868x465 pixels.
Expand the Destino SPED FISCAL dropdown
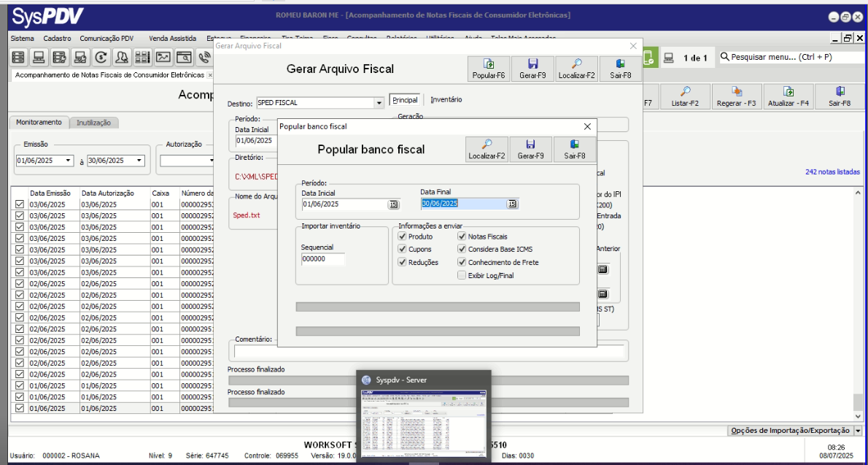point(379,103)
